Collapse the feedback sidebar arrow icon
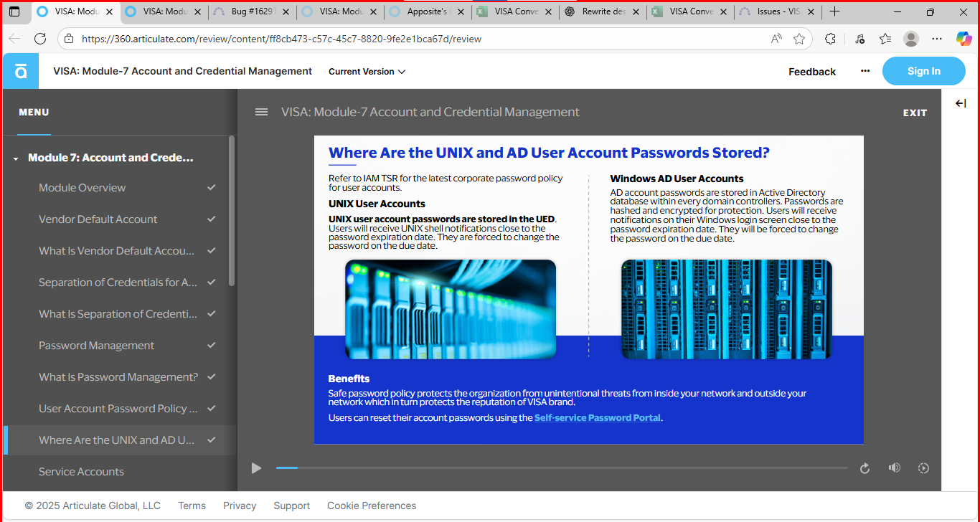The height and width of the screenshot is (522, 980). [961, 103]
